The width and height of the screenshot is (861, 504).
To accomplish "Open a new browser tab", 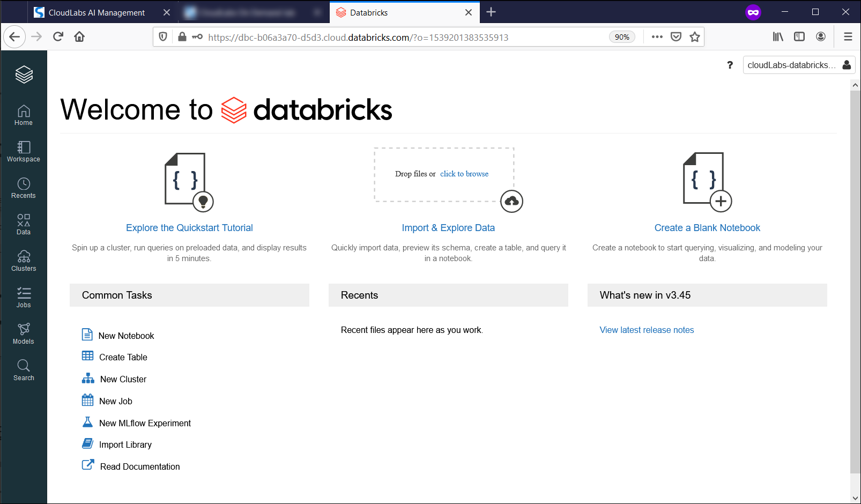I will coord(491,12).
